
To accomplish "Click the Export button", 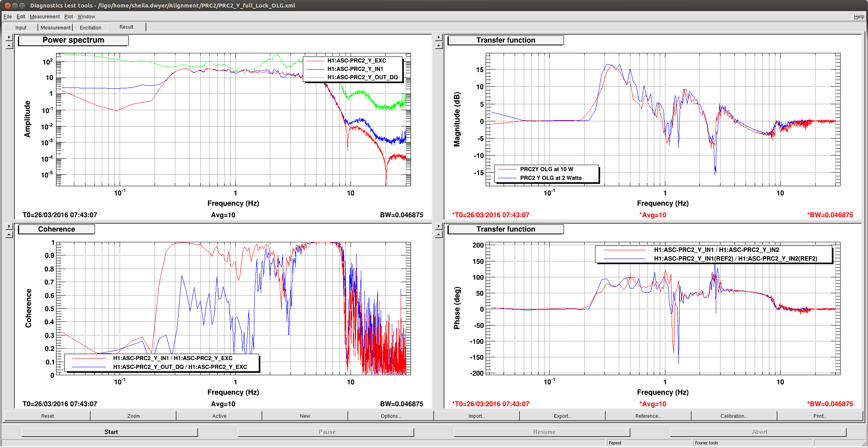I will coord(562,416).
